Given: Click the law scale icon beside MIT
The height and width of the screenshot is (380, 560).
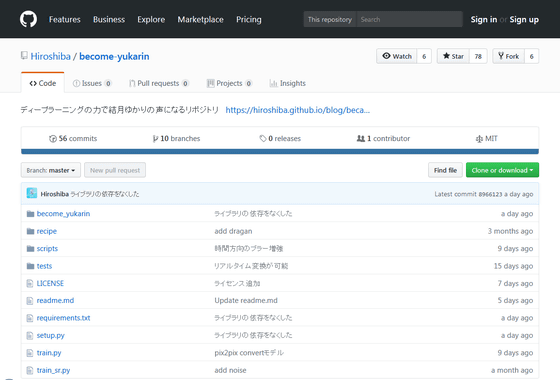Looking at the screenshot, I should click(479, 139).
